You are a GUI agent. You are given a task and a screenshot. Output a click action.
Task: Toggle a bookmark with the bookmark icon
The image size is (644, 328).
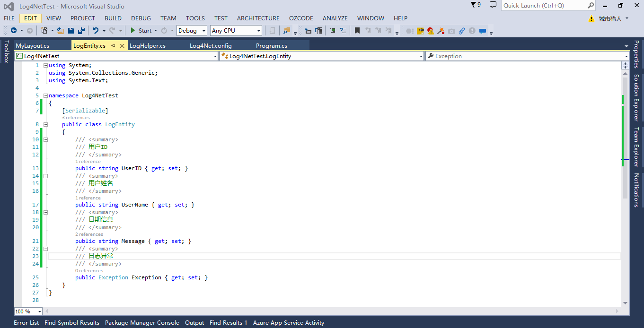tap(357, 31)
